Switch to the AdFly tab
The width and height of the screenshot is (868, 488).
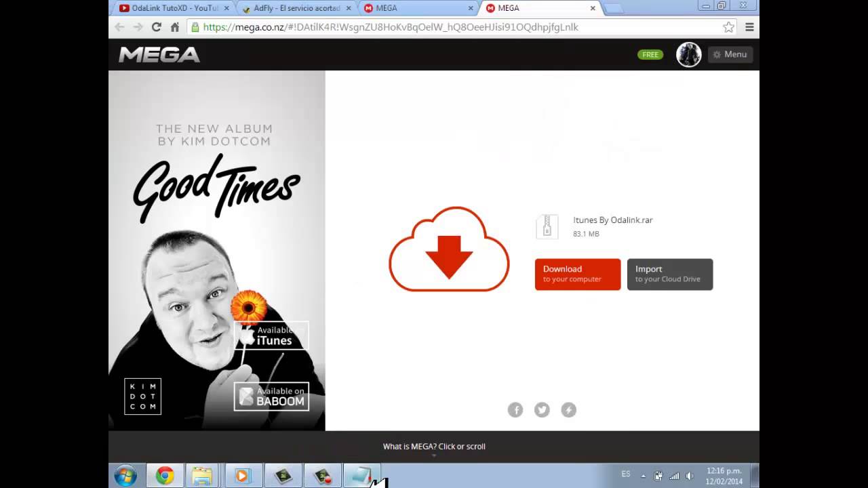point(296,8)
